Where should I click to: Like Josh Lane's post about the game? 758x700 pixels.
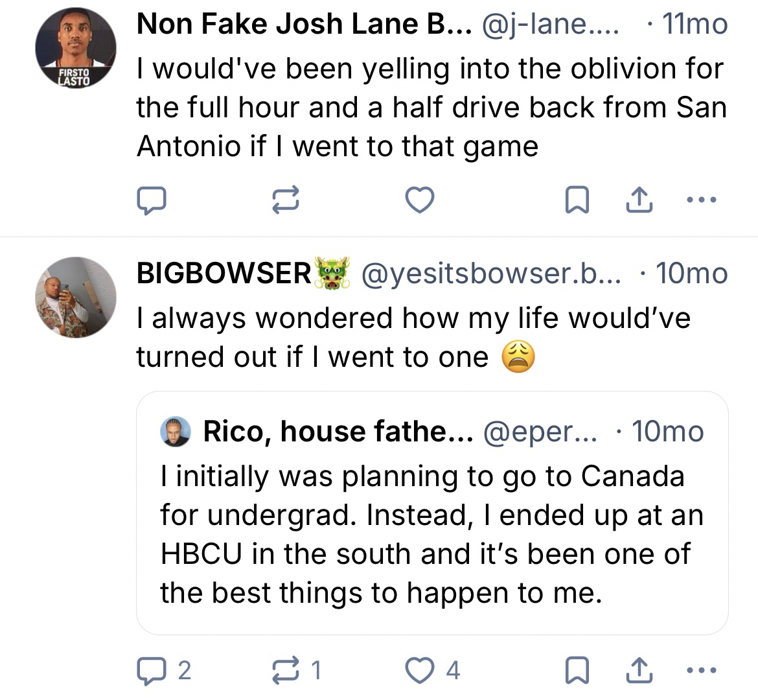[419, 200]
